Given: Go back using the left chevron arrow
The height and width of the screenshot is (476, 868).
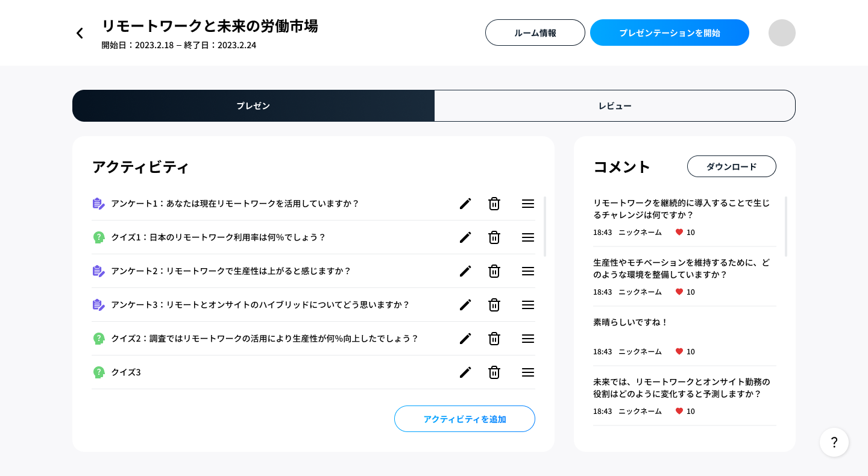Looking at the screenshot, I should coord(80,33).
